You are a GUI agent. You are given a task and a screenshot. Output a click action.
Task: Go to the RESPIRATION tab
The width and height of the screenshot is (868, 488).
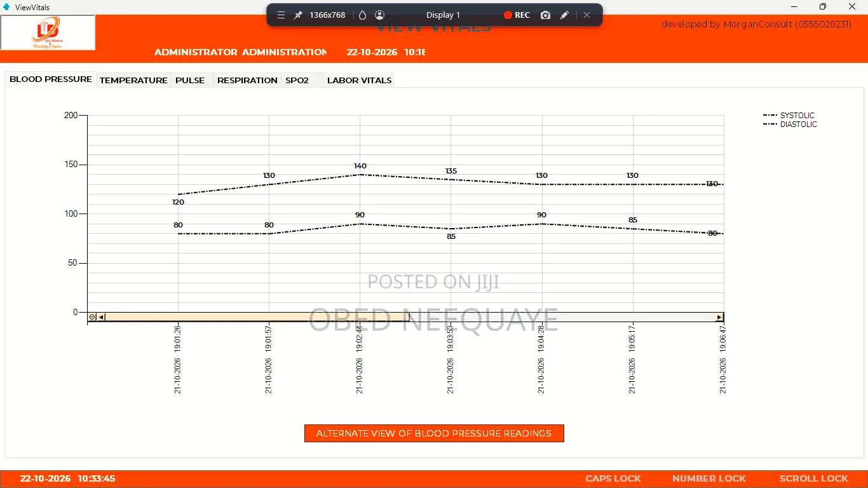pos(247,80)
